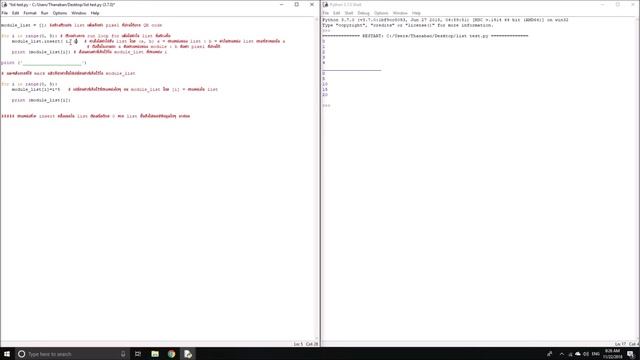Image resolution: width=640 pixels, height=360 pixels.
Task: Click the volume tray icon
Action: [x=586, y=354]
